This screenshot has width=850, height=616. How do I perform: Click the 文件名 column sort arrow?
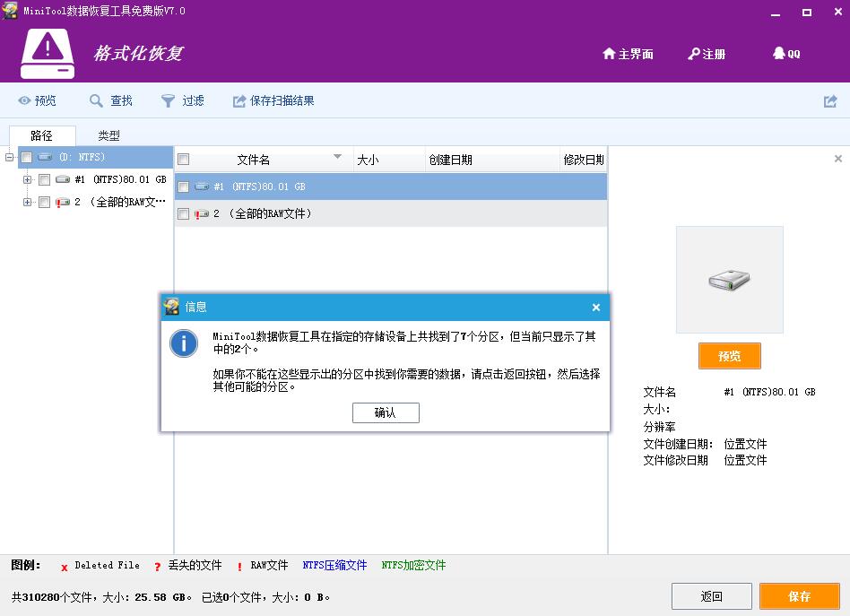(338, 157)
